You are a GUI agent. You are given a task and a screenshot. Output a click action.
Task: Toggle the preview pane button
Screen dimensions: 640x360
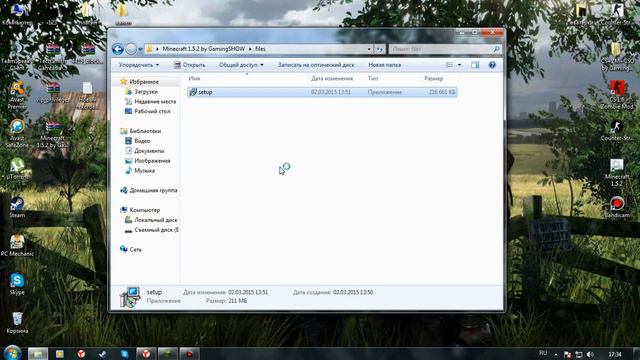(x=475, y=65)
